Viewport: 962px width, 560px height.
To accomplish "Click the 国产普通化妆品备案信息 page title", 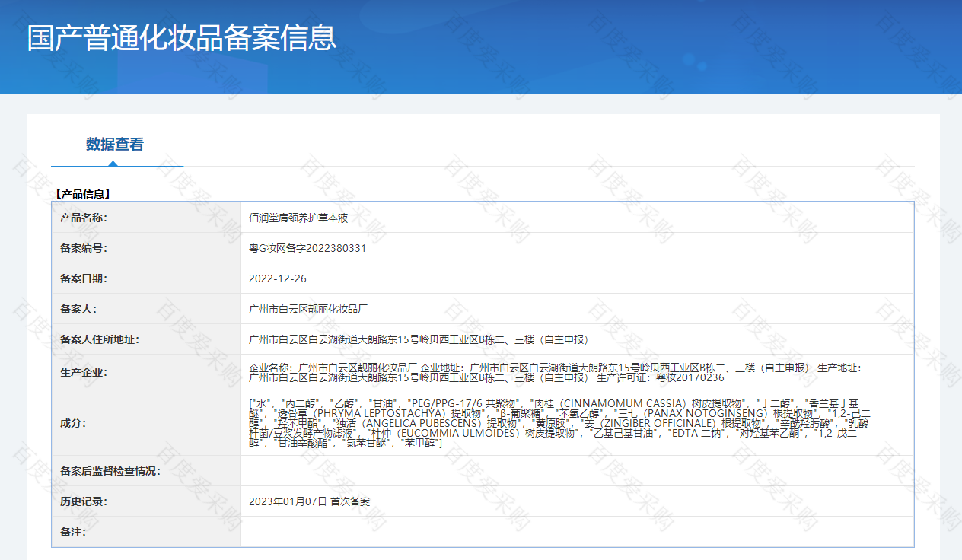I will click(x=181, y=38).
